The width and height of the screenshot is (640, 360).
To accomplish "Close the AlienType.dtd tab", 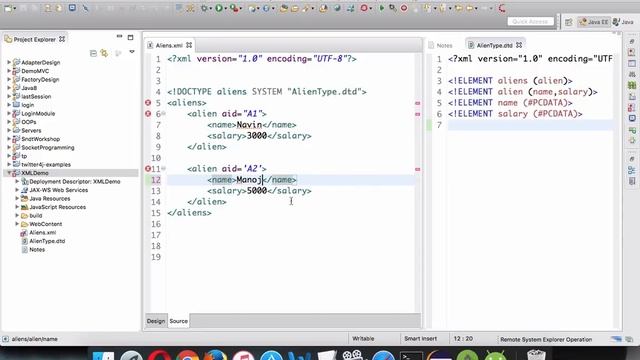I will pos(519,45).
